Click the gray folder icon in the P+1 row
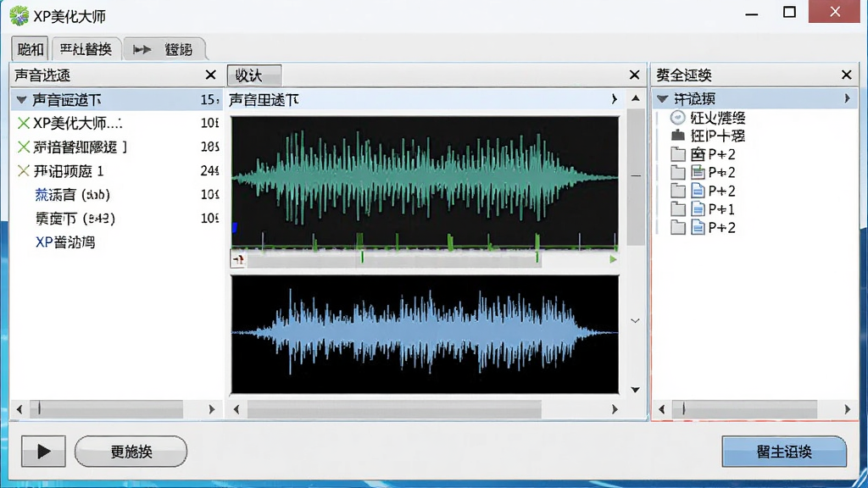868x488 pixels. tap(678, 209)
